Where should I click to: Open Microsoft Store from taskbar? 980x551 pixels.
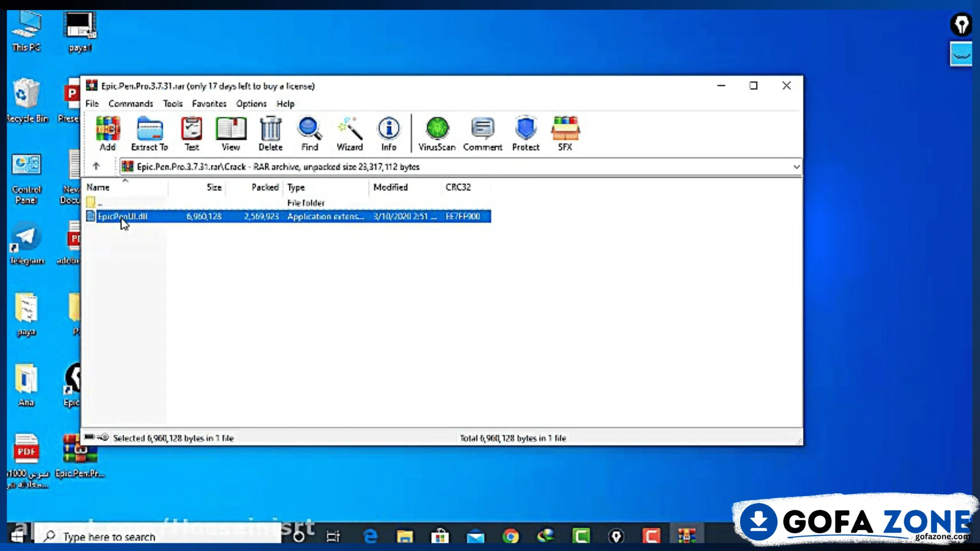(x=440, y=536)
